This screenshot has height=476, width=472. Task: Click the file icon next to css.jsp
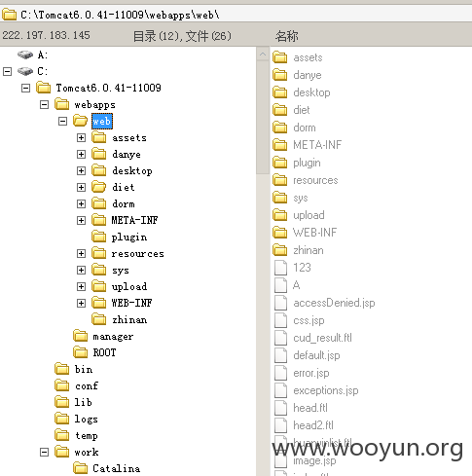coord(280,320)
